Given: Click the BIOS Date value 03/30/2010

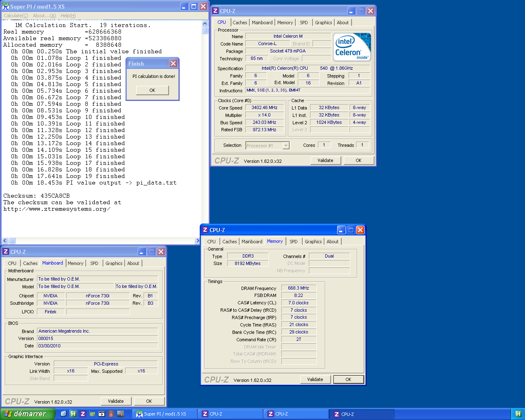Looking at the screenshot, I should 98,346.
